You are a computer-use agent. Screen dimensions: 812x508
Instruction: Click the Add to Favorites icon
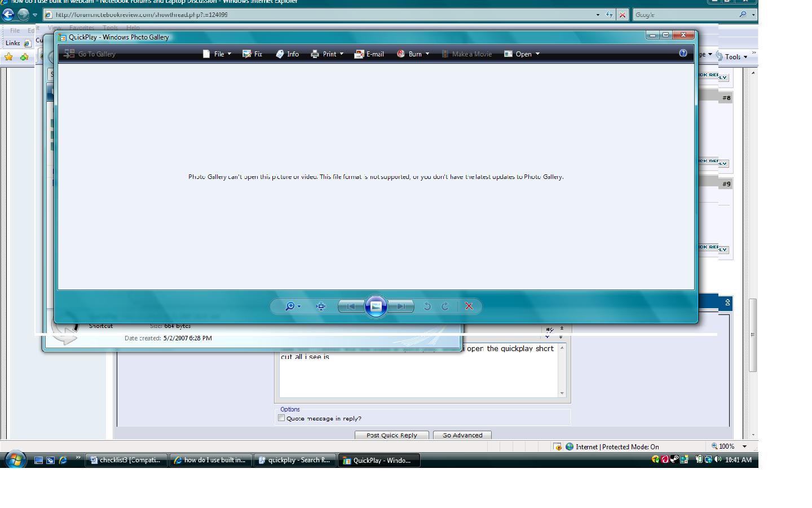24,56
